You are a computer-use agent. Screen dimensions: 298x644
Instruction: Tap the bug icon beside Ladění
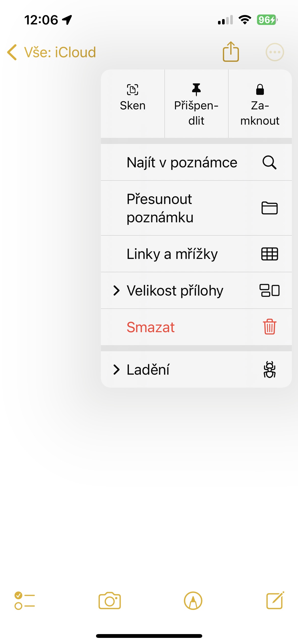269,370
